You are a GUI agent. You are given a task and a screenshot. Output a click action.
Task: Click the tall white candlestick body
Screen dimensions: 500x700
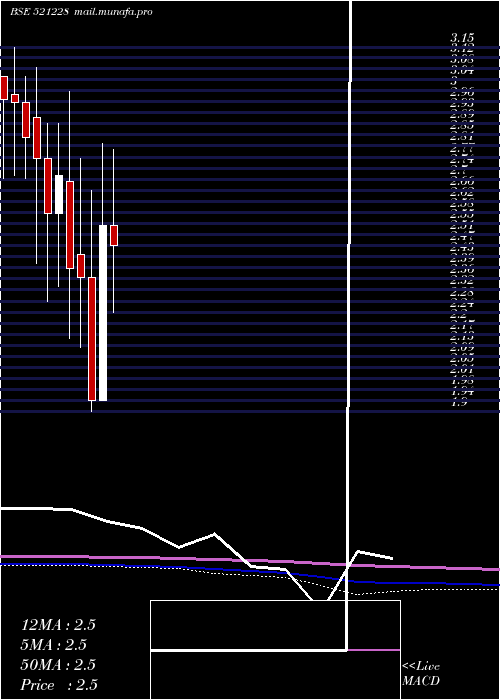click(103, 313)
